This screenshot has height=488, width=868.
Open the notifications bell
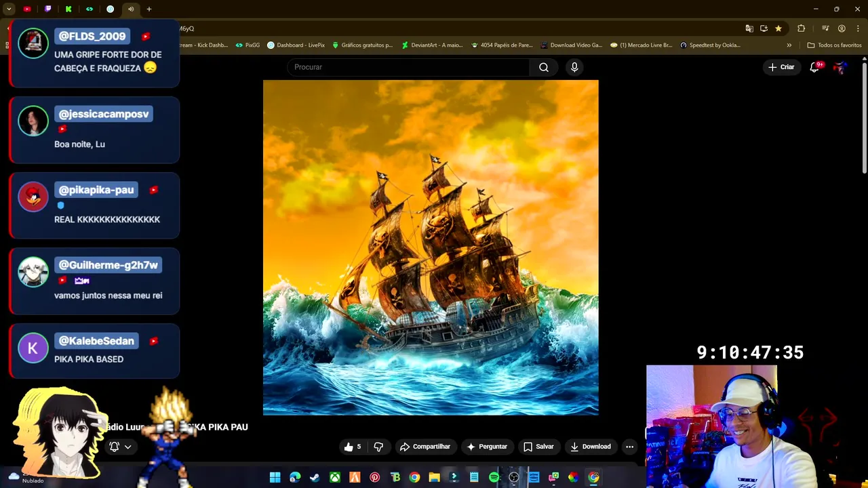pos(815,67)
